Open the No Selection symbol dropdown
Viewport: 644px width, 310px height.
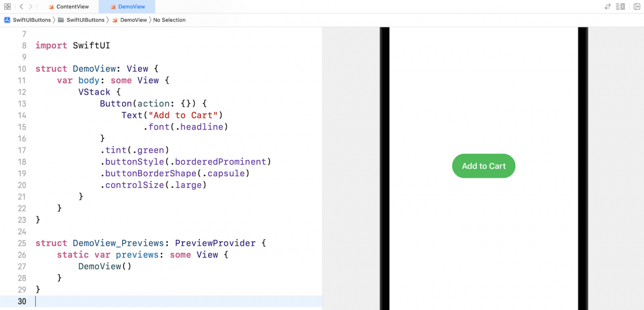pos(169,20)
